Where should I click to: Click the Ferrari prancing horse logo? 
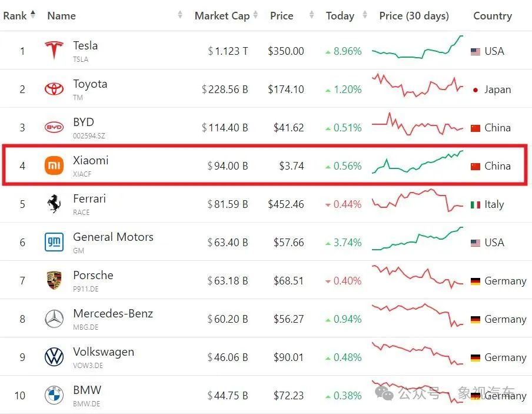pos(54,204)
